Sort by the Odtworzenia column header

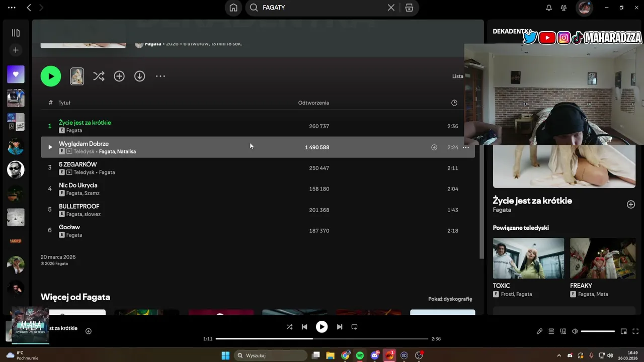pyautogui.click(x=313, y=103)
